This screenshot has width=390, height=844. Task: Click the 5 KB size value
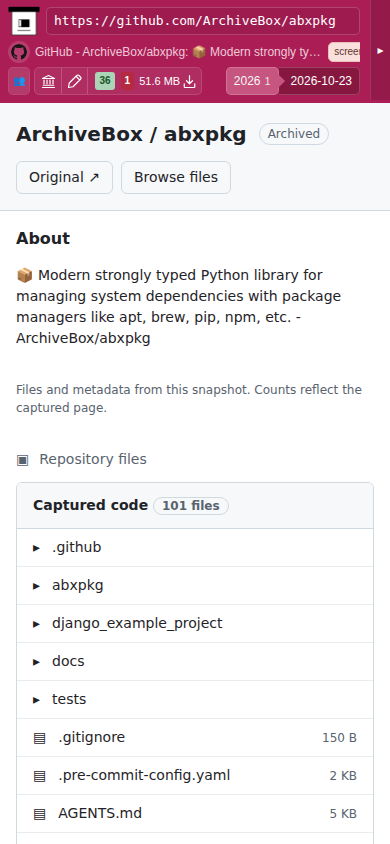pyautogui.click(x=343, y=813)
